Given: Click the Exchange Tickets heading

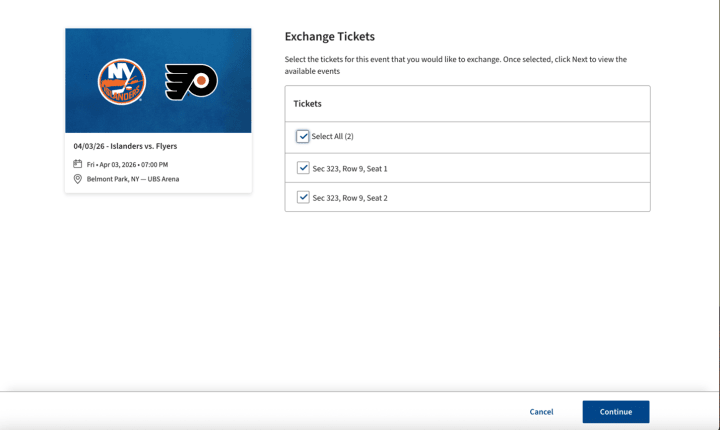Looking at the screenshot, I should [329, 37].
